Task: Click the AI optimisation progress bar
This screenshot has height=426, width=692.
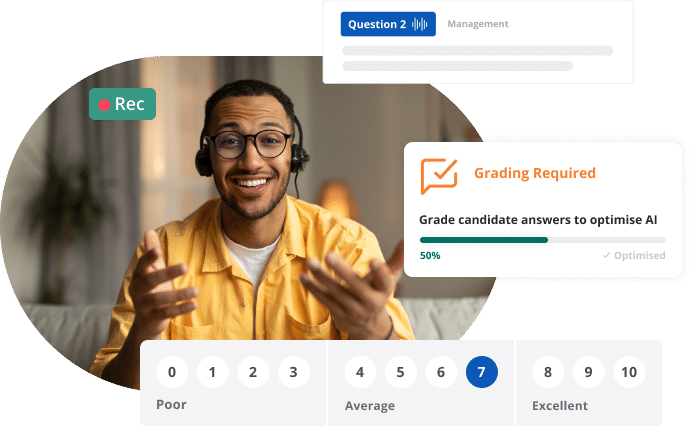Action: tap(542, 240)
